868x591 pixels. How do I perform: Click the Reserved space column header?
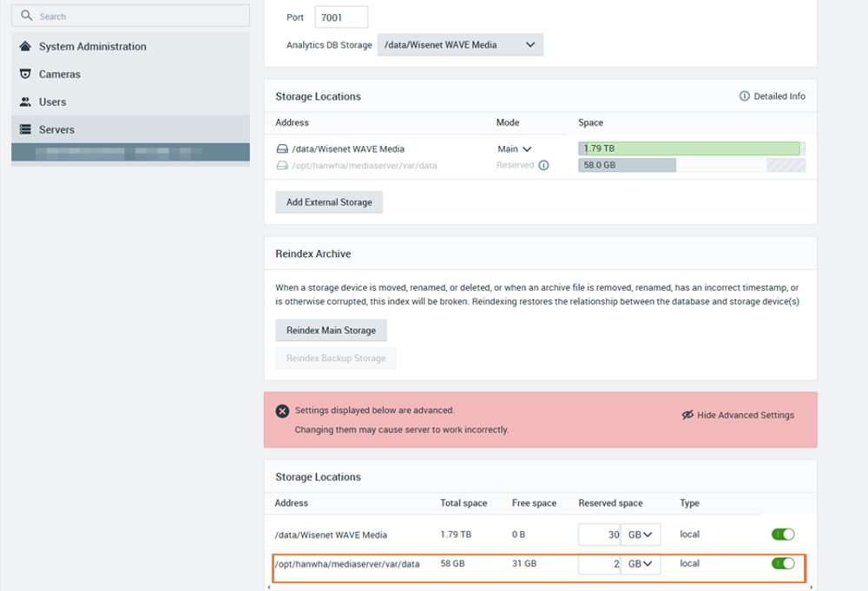coord(610,503)
